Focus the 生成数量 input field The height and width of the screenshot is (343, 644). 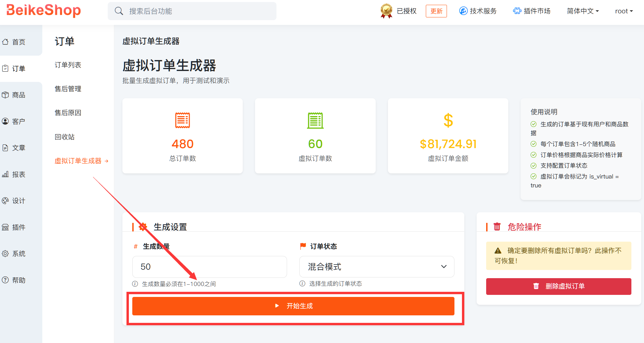pyautogui.click(x=209, y=267)
